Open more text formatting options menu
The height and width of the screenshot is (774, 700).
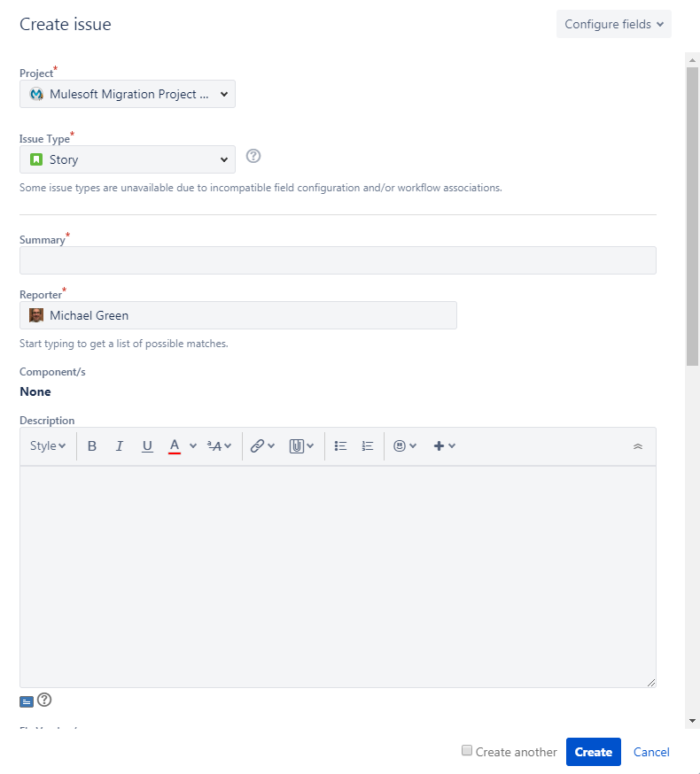point(220,446)
